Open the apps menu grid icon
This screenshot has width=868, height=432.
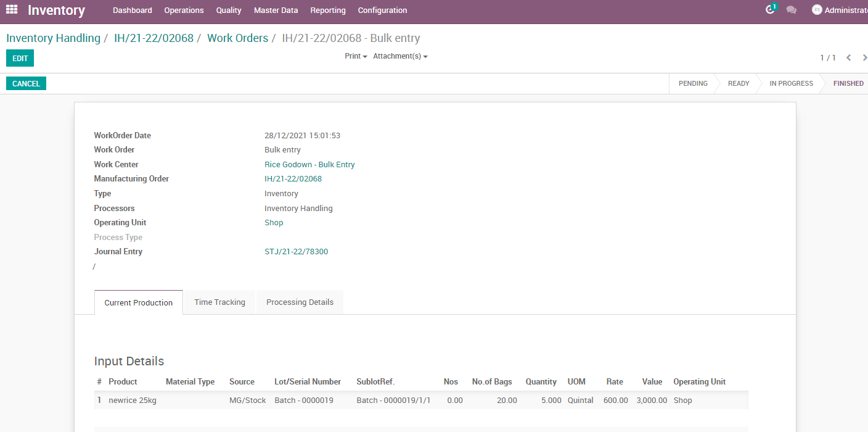click(x=11, y=10)
